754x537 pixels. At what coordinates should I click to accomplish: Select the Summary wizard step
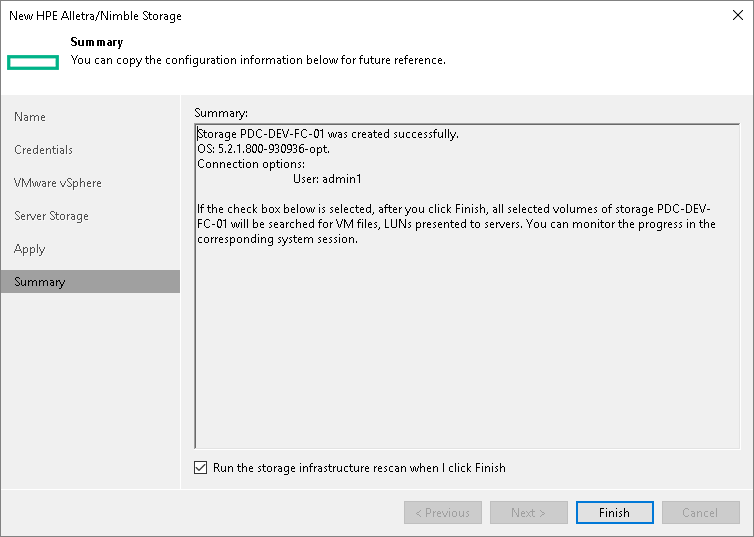(90, 282)
